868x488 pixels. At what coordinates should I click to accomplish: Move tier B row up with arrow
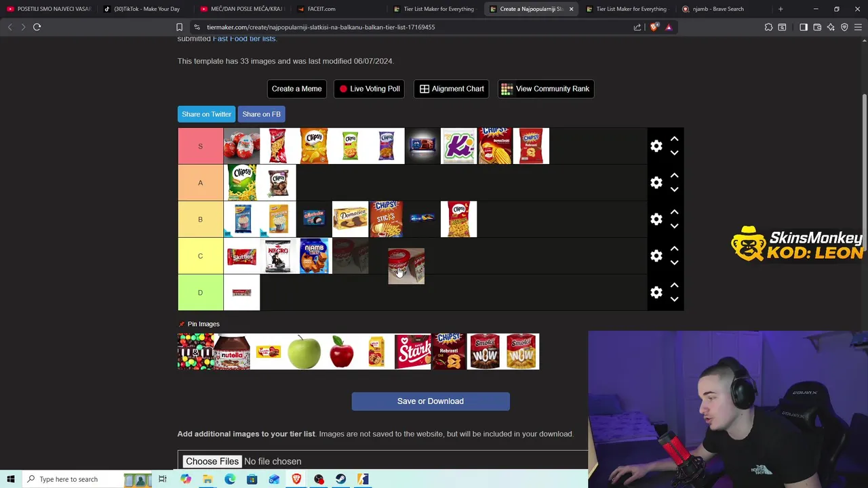pyautogui.click(x=674, y=211)
